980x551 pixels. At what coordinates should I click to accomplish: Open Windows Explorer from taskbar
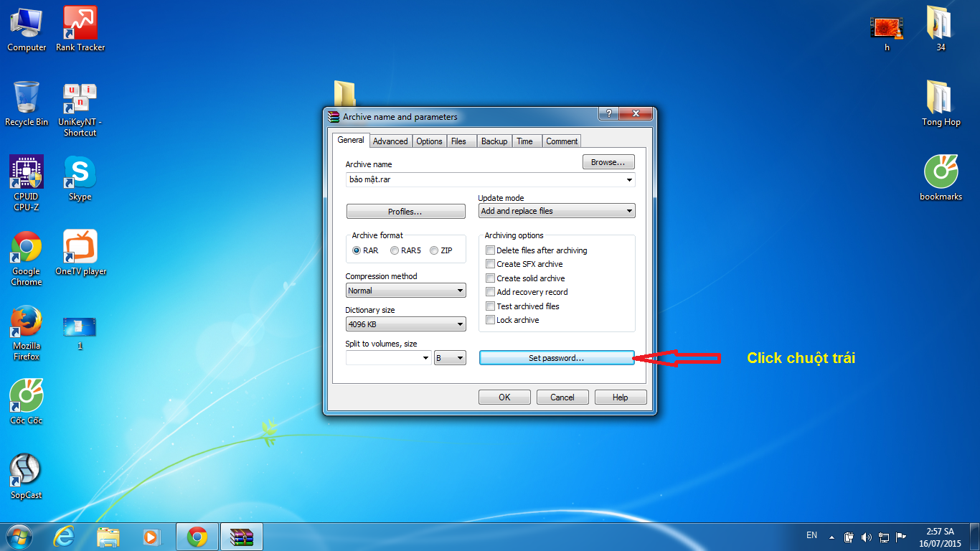(108, 537)
